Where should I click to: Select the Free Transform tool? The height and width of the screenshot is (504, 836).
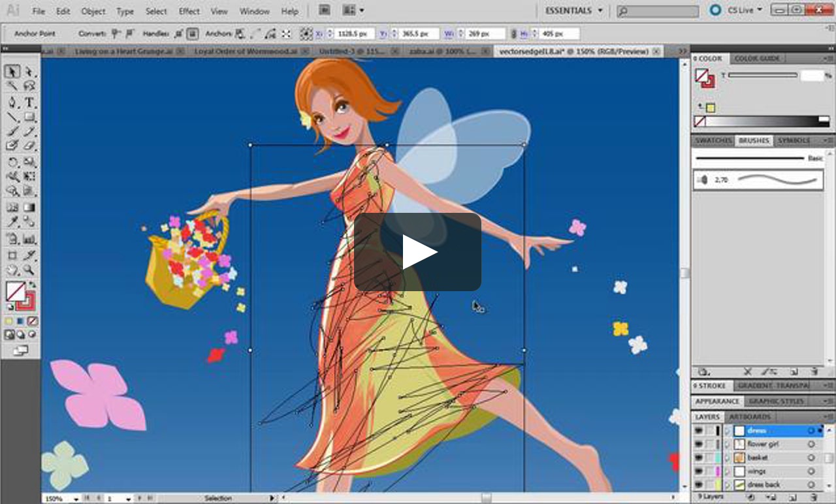point(29,176)
